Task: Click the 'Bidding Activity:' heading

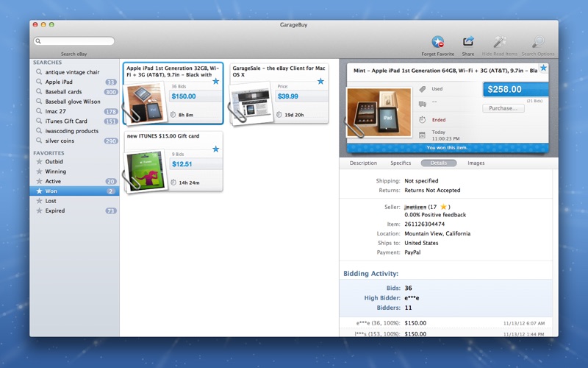Action: tap(371, 273)
